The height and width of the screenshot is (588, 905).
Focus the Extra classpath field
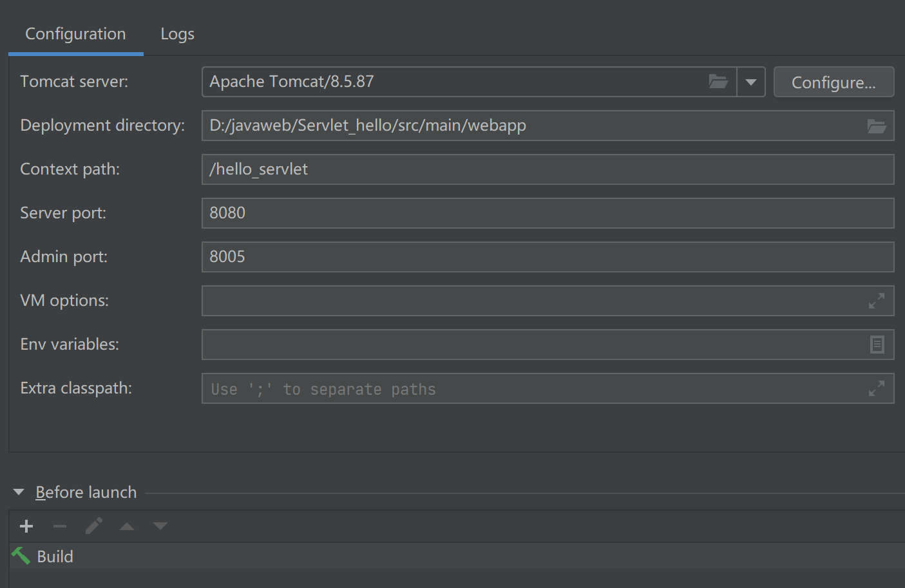[x=548, y=388]
